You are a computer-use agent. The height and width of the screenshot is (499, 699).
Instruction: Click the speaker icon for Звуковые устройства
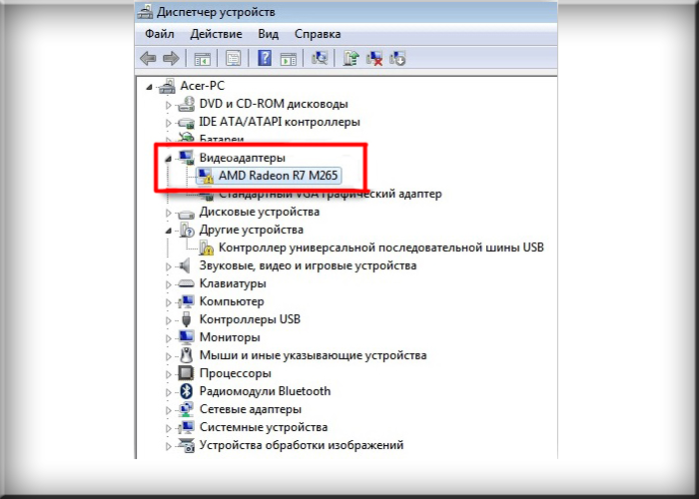click(x=185, y=266)
